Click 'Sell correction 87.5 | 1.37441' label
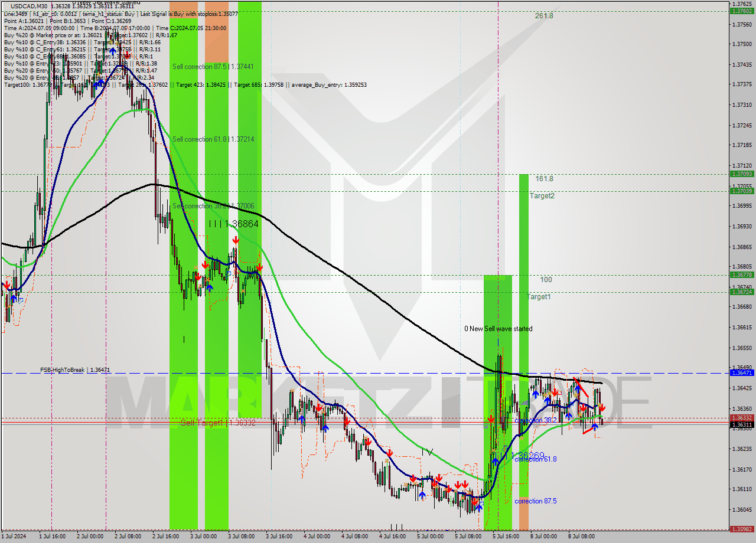This screenshot has height=543, width=756. pos(213,67)
